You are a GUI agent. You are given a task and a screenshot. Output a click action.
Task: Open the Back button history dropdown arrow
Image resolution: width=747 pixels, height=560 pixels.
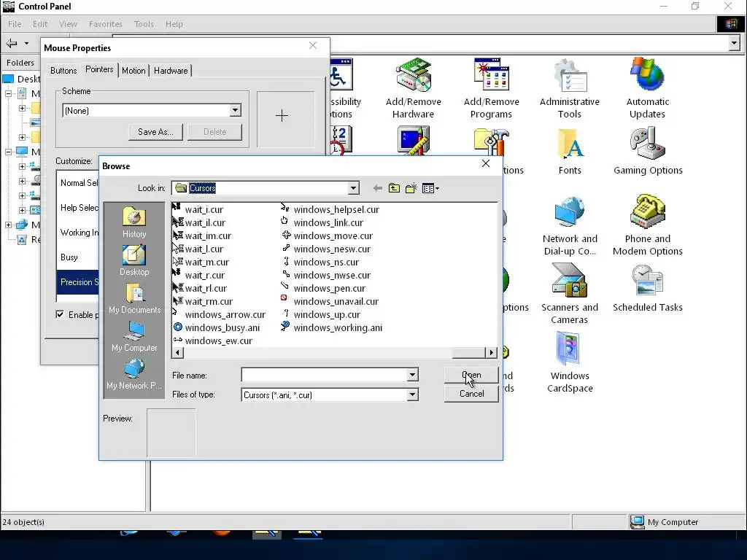[27, 43]
